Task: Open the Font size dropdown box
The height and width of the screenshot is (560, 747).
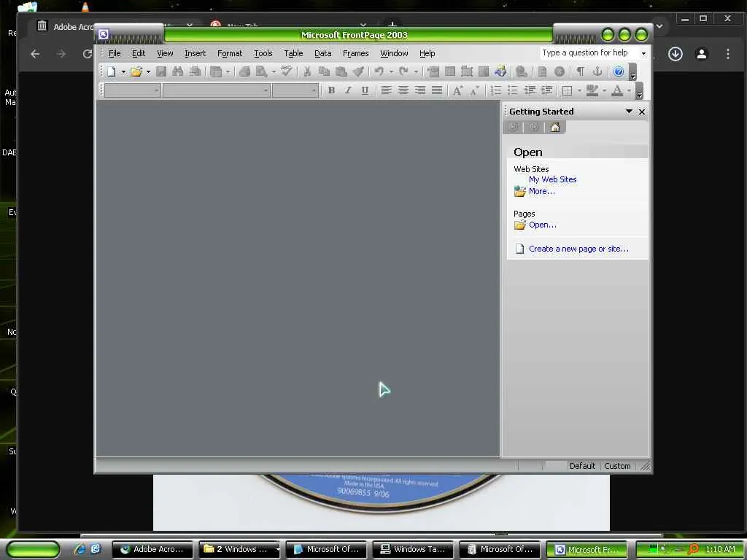Action: pos(295,90)
